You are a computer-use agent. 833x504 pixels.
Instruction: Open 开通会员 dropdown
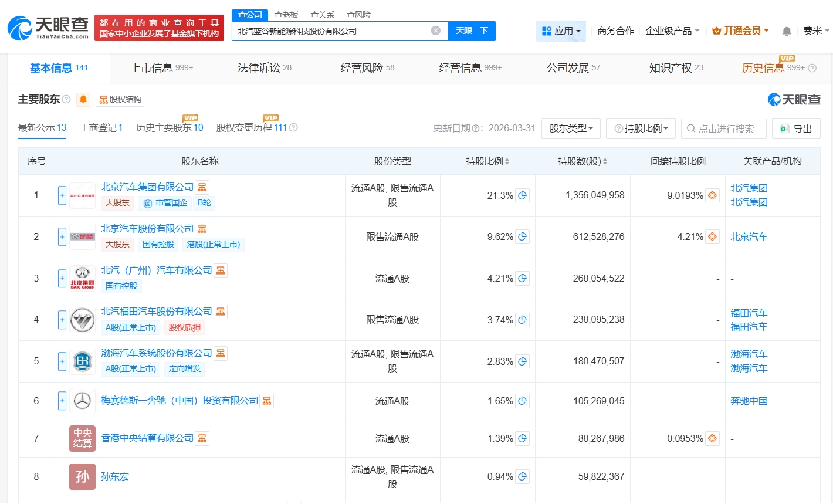[x=740, y=31]
